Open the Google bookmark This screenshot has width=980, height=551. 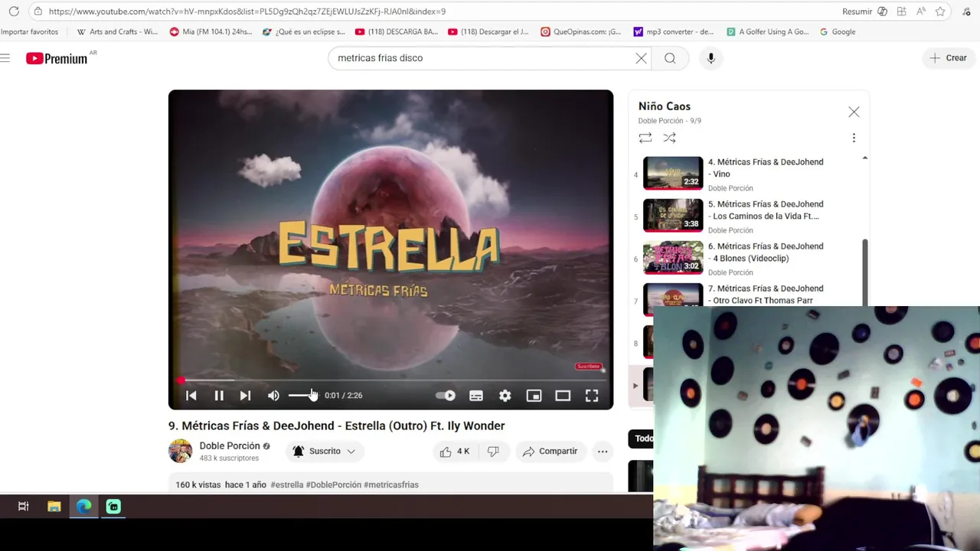coord(838,32)
